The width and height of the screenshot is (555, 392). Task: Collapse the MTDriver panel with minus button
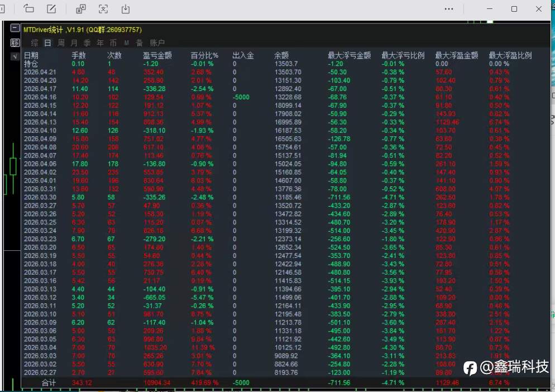pos(15,28)
